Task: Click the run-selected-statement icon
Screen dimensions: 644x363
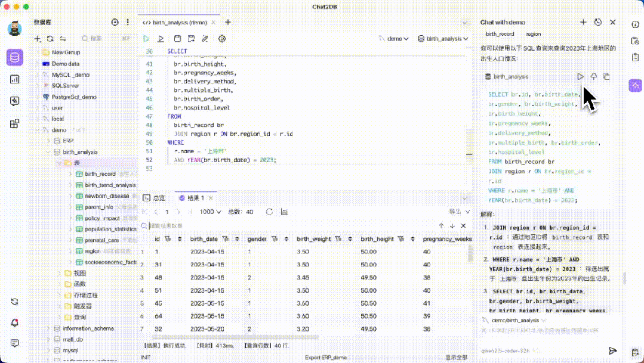Action: click(x=161, y=39)
